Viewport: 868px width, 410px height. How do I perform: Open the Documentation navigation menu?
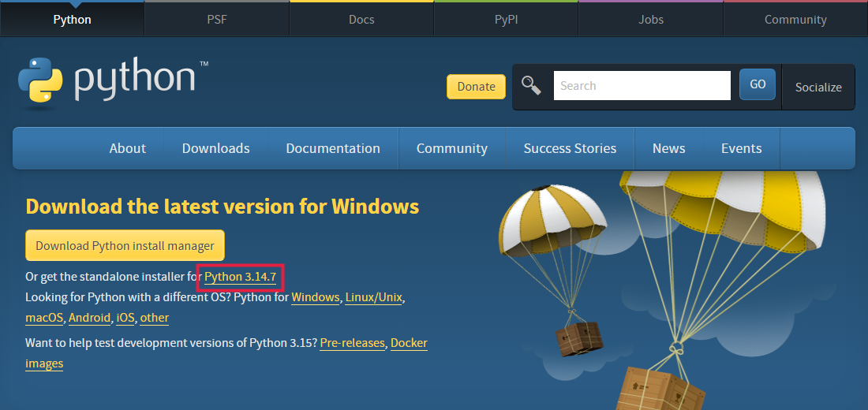pyautogui.click(x=333, y=148)
